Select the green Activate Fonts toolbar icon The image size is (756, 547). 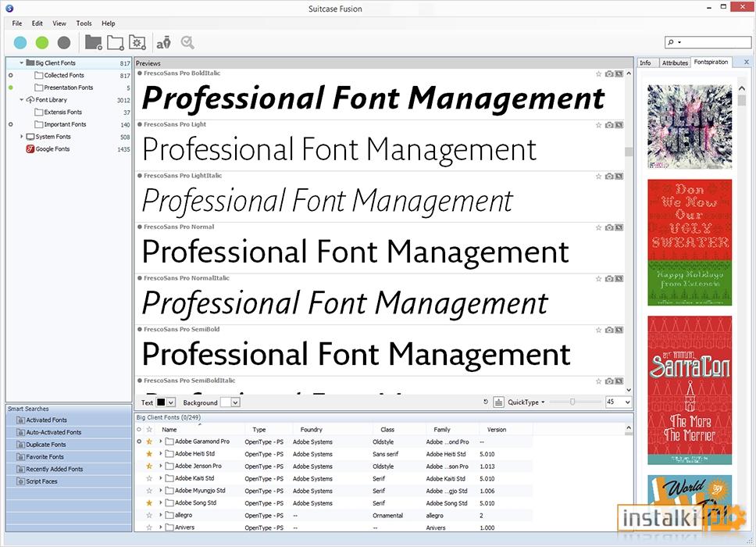click(41, 42)
